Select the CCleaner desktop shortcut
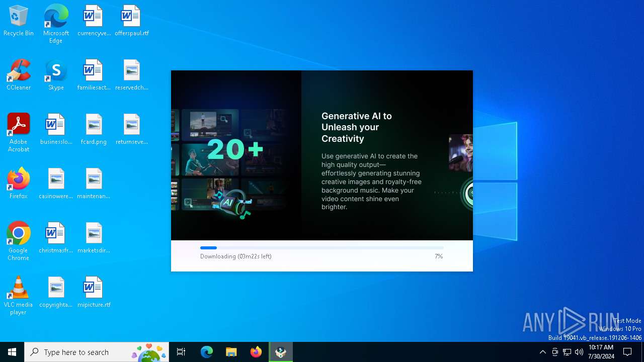The height and width of the screenshot is (362, 644). [19, 75]
